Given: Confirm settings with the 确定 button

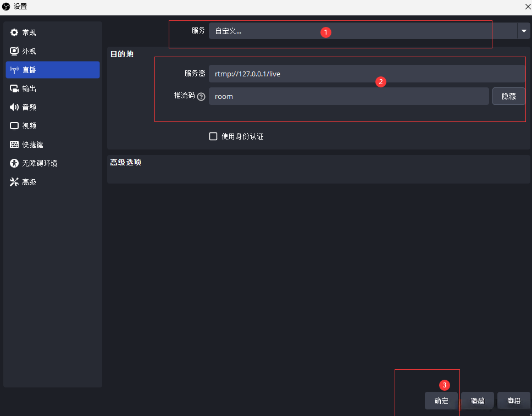Looking at the screenshot, I should 441,401.
